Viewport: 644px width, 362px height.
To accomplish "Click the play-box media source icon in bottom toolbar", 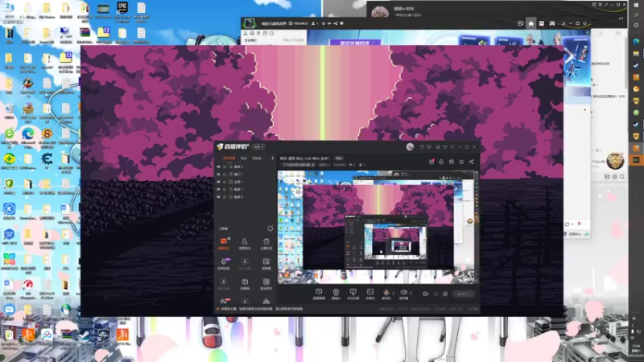I will [x=370, y=294].
